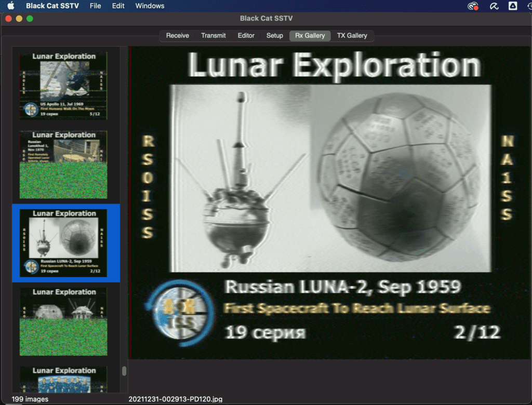
Task: Select the TX Gallery tab
Action: click(352, 36)
